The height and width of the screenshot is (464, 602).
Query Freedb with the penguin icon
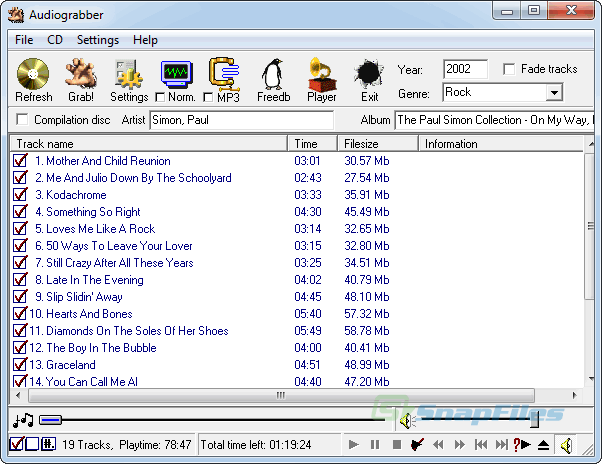(273, 74)
